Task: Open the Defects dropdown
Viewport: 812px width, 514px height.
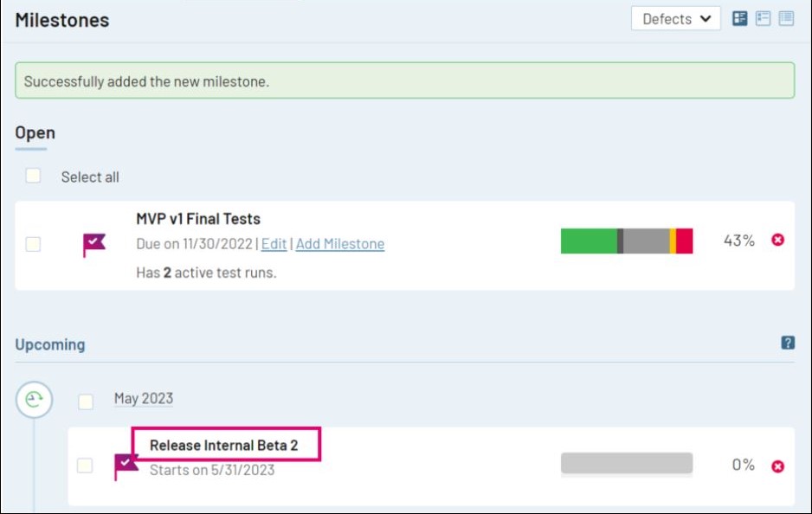Action: pos(675,19)
